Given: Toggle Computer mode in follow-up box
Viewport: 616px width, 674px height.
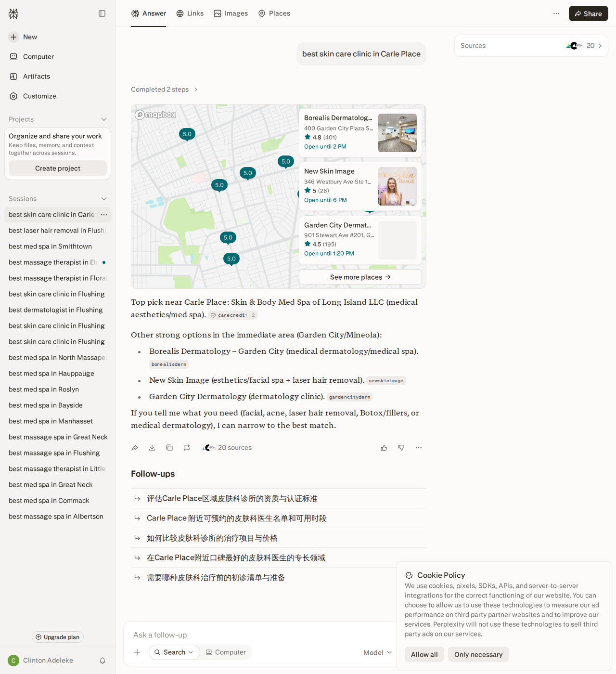Looking at the screenshot, I should (226, 652).
